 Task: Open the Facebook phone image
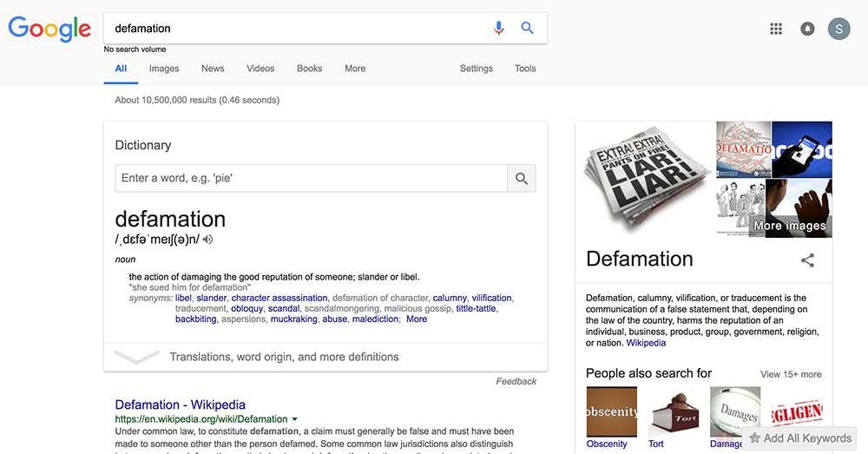click(x=802, y=149)
